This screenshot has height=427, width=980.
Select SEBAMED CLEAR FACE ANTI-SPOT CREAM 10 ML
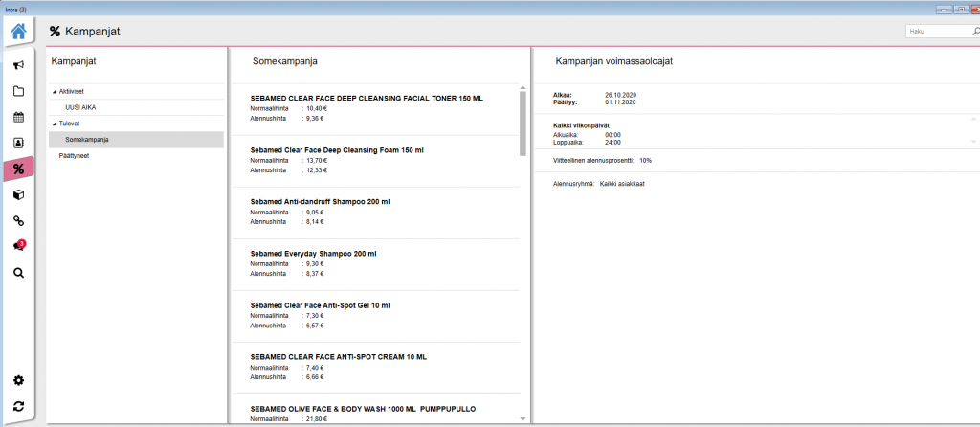click(x=338, y=357)
